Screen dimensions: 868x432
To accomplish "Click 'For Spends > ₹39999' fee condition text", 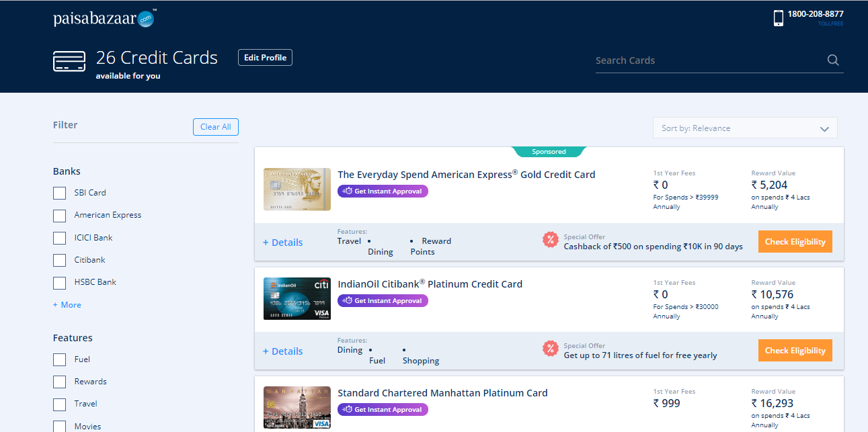I will click(686, 198).
